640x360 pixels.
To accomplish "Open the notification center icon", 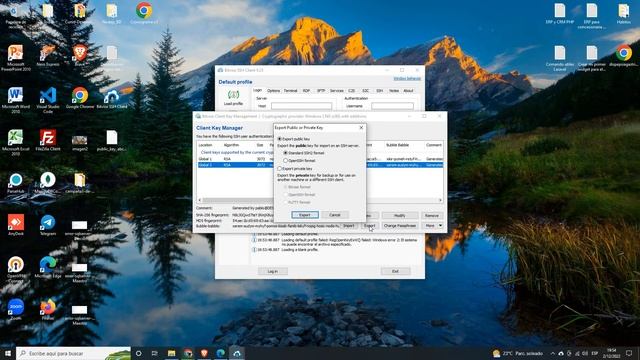I will click(629, 353).
